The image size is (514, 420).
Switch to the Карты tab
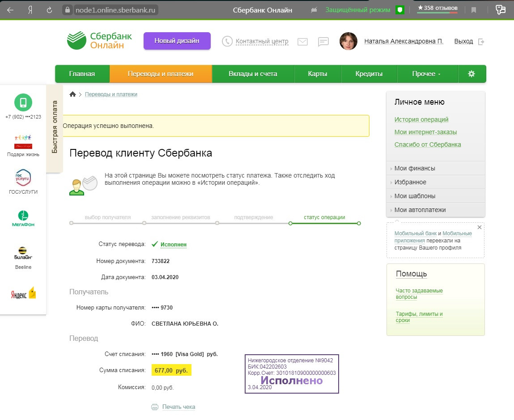click(318, 74)
